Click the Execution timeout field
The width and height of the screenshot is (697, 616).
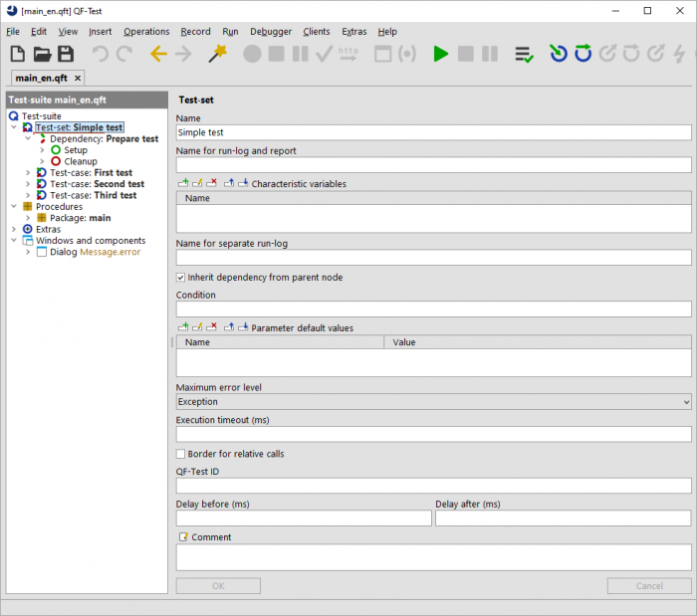point(433,434)
